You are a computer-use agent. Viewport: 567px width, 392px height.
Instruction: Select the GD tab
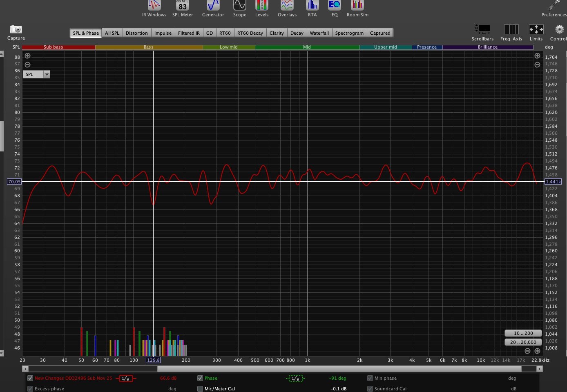[x=210, y=33]
